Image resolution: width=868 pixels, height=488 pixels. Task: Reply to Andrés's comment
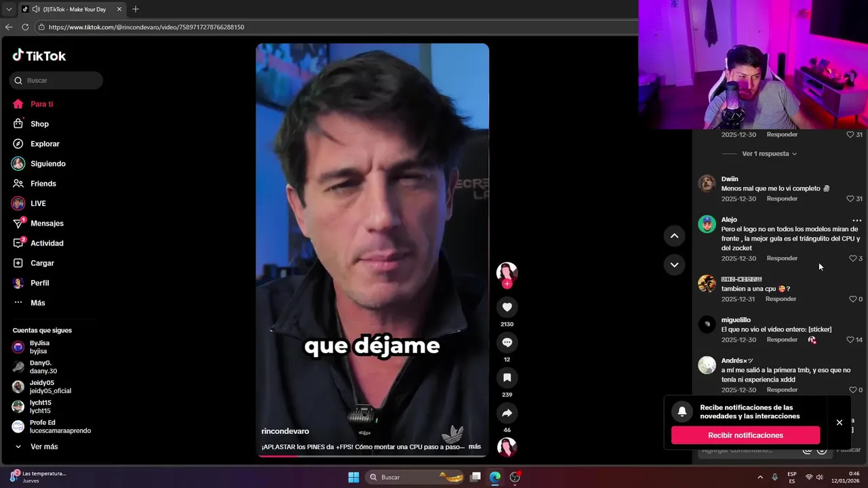pyautogui.click(x=782, y=390)
